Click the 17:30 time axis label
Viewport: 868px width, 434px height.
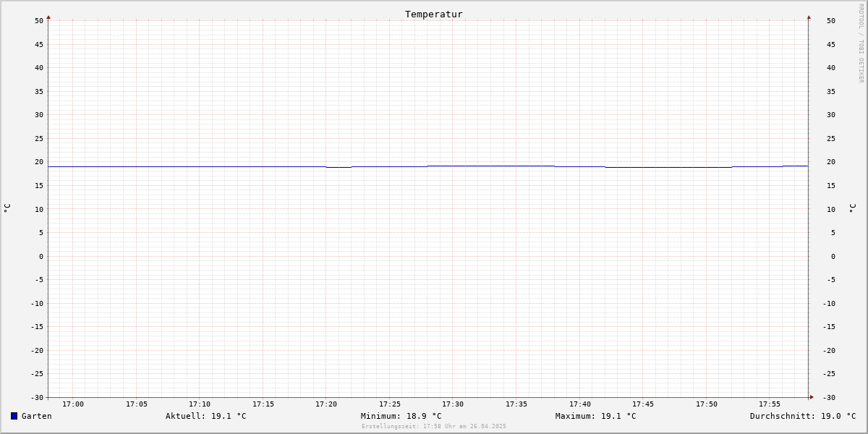(453, 404)
